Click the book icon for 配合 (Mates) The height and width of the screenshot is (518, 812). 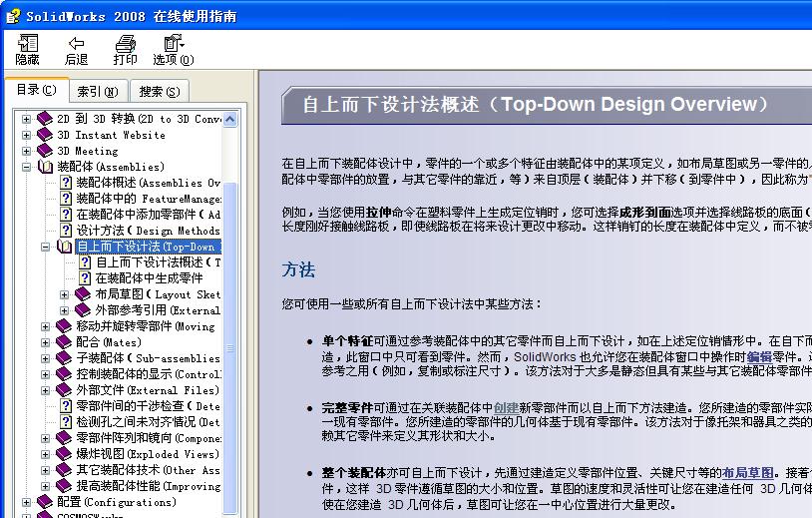[x=64, y=342]
